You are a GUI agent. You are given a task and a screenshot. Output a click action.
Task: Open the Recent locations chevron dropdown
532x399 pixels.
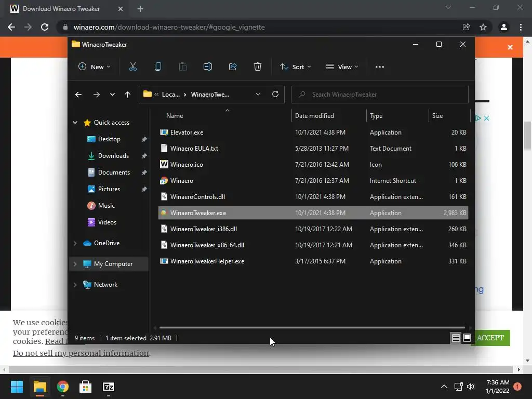[x=112, y=95]
